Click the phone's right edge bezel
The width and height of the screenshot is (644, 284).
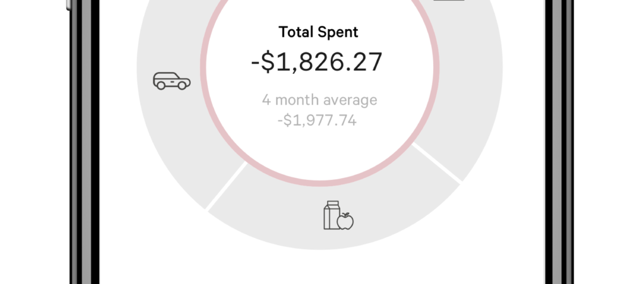pyautogui.click(x=556, y=142)
